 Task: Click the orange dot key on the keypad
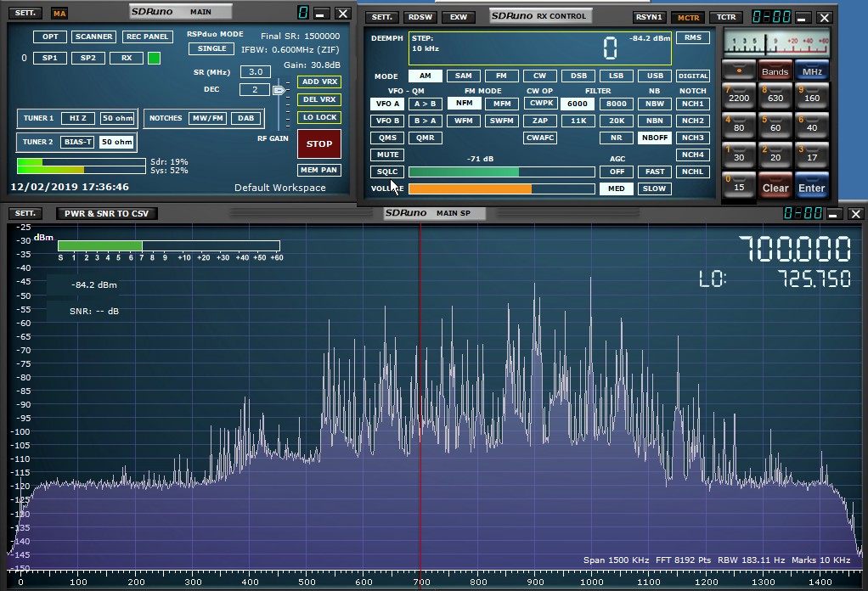click(x=739, y=70)
